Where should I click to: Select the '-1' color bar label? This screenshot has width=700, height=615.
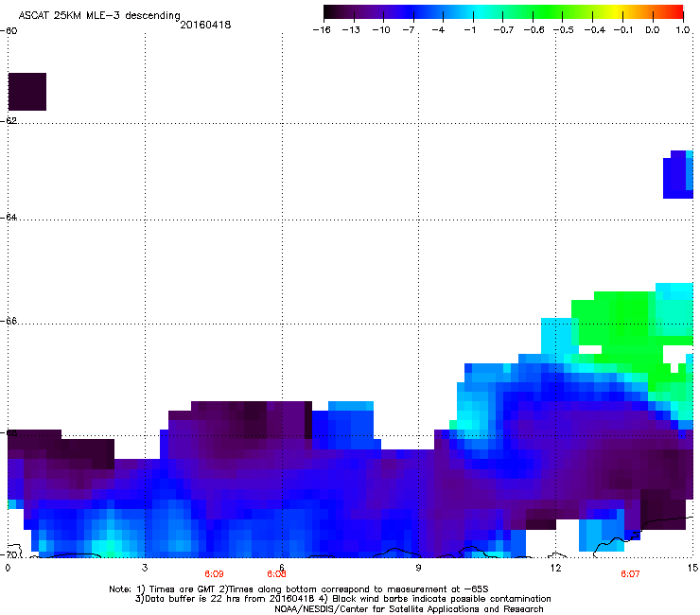point(469,30)
